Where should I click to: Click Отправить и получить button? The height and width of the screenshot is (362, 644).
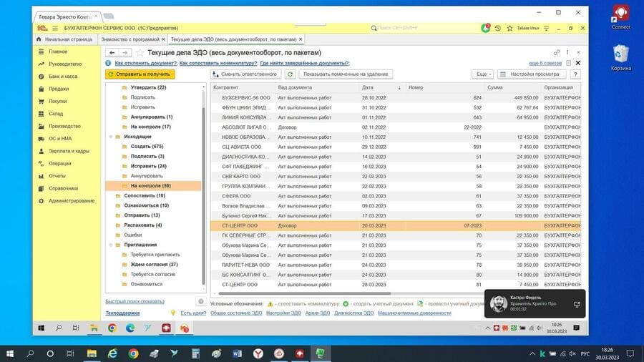[x=140, y=74]
